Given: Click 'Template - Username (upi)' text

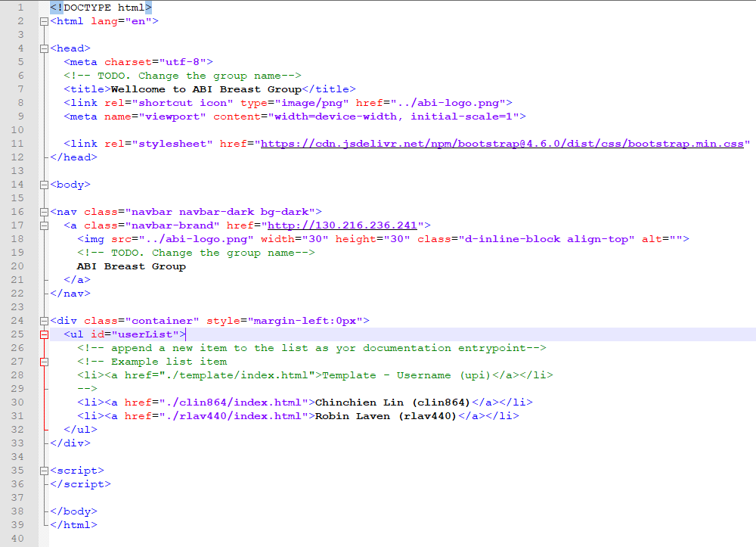Looking at the screenshot, I should pos(407,375).
